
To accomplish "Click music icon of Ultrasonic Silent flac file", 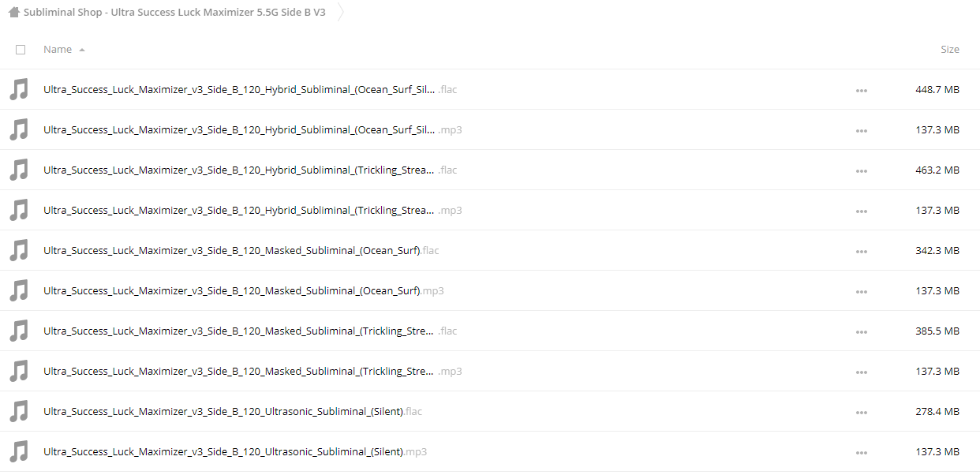I will [x=19, y=411].
